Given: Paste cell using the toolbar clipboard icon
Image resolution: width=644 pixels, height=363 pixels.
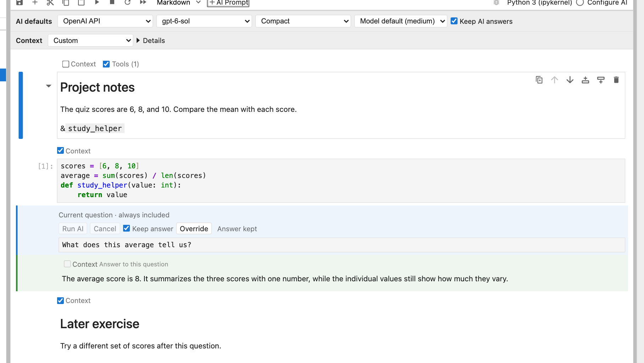Looking at the screenshot, I should coord(81,2).
